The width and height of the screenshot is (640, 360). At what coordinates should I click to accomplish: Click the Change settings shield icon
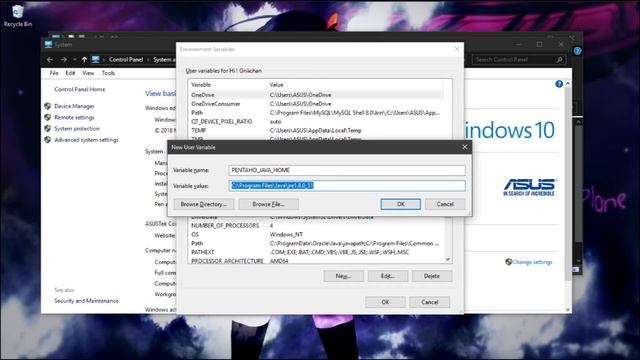tap(509, 262)
